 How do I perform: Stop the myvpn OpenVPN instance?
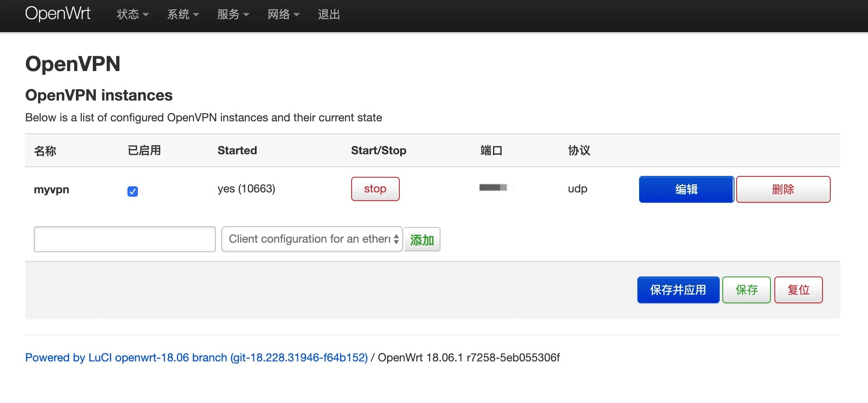coord(375,189)
